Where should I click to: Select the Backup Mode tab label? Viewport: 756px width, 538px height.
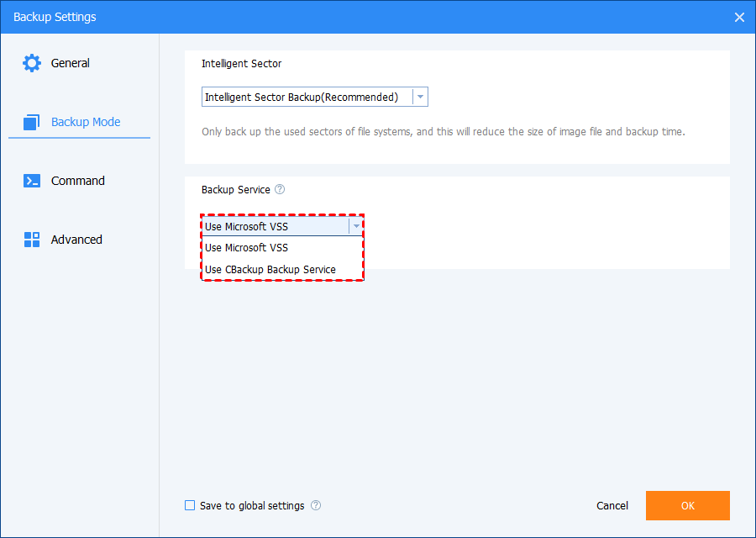point(86,122)
